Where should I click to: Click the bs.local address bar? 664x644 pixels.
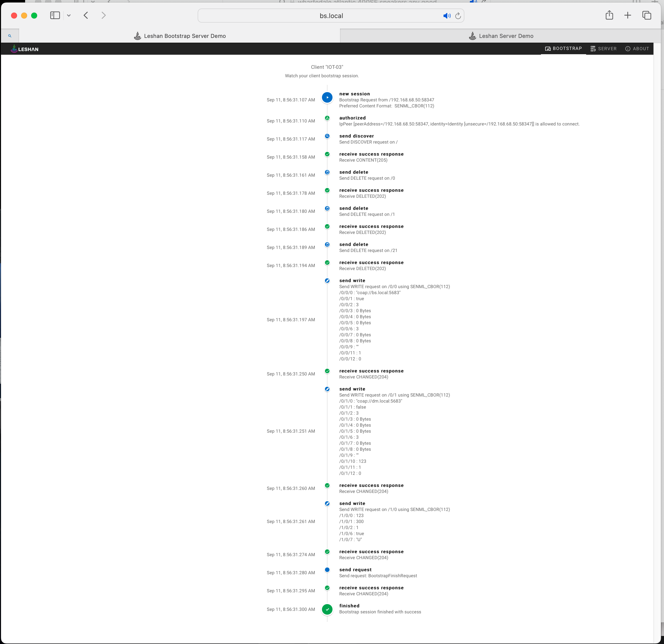pyautogui.click(x=331, y=16)
